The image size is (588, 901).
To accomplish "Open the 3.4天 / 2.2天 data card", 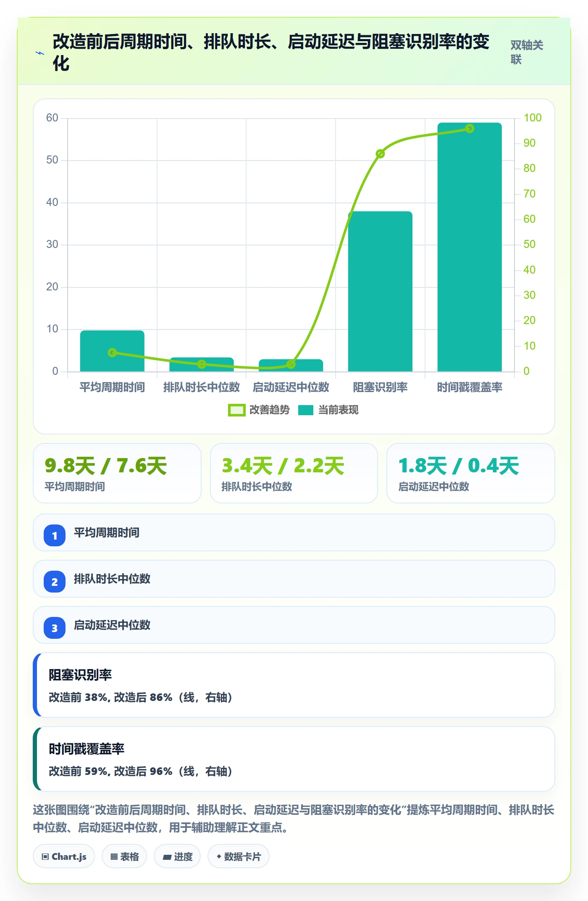I will coord(294,473).
